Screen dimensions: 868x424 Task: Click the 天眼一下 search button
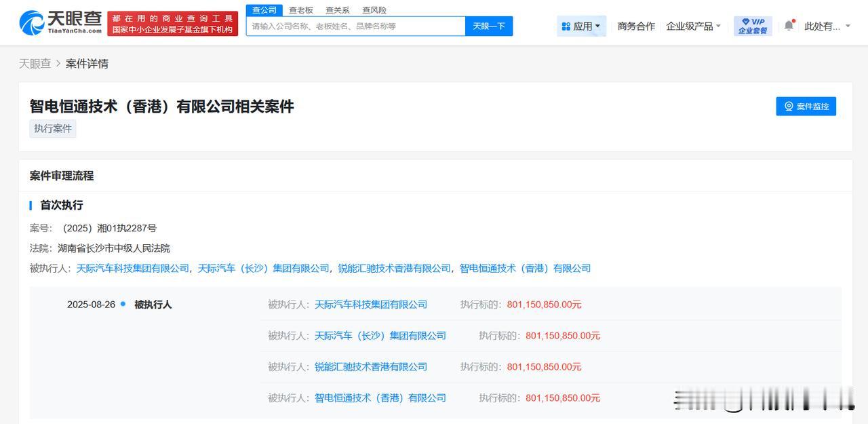coord(489,26)
